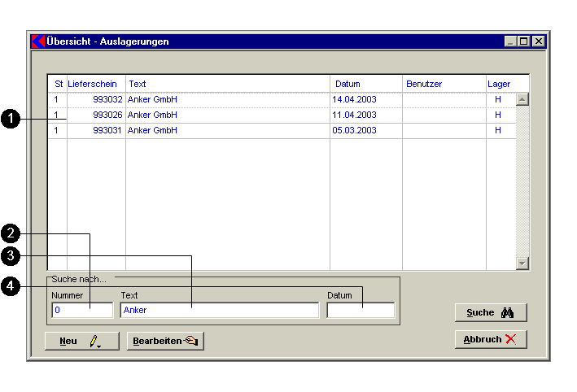Viewport: 577px width, 392px height.
Task: Click the pencil icon on the Neu button
Action: click(95, 342)
